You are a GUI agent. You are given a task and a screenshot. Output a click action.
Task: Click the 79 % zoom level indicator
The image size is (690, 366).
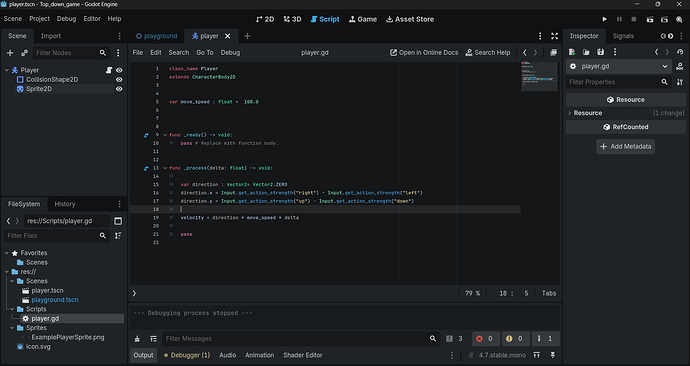(472, 293)
